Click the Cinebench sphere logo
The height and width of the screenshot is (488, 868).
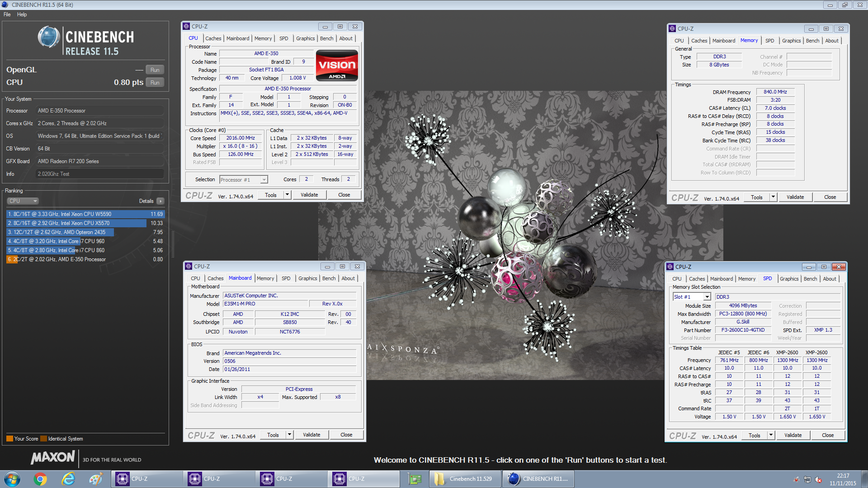click(49, 37)
